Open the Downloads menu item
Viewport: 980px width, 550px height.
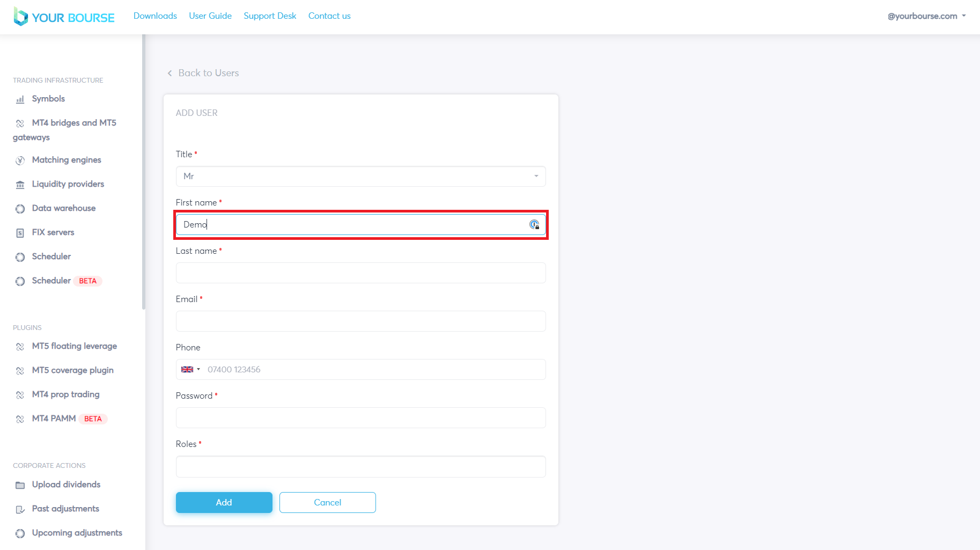[x=155, y=16]
